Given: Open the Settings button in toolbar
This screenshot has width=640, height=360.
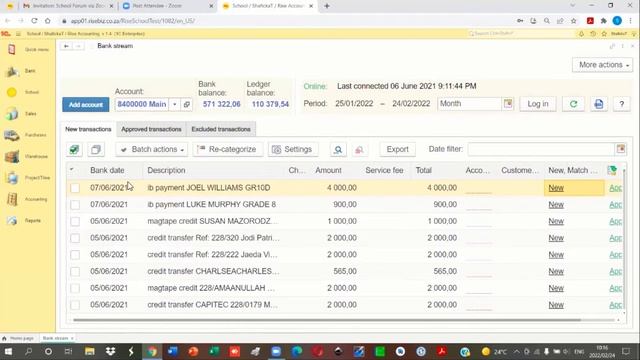Looking at the screenshot, I should pyautogui.click(x=293, y=149).
